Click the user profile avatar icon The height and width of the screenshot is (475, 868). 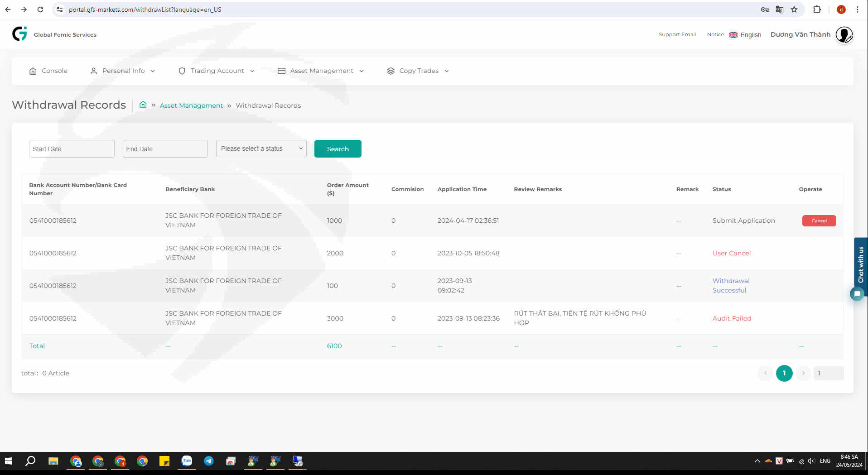tap(844, 35)
